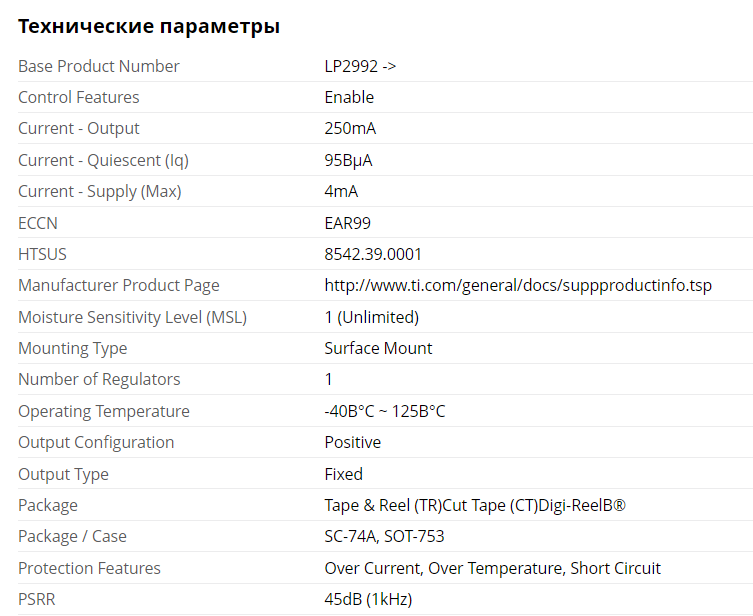Click the Positive output configuration value
The width and height of the screenshot is (753, 616).
(x=352, y=442)
